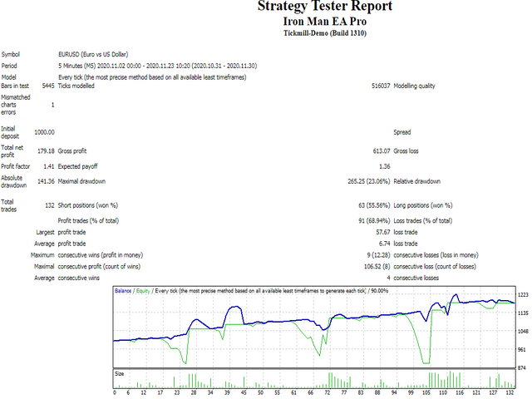The height and width of the screenshot is (399, 532).
Task: Select the '91 (68.94%)' value
Action: click(x=374, y=221)
